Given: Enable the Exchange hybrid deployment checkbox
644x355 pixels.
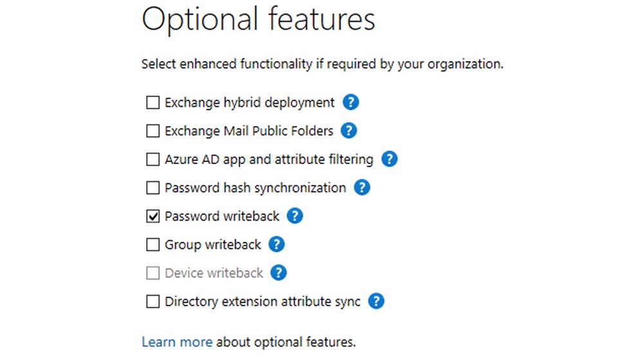Looking at the screenshot, I should coord(153,102).
